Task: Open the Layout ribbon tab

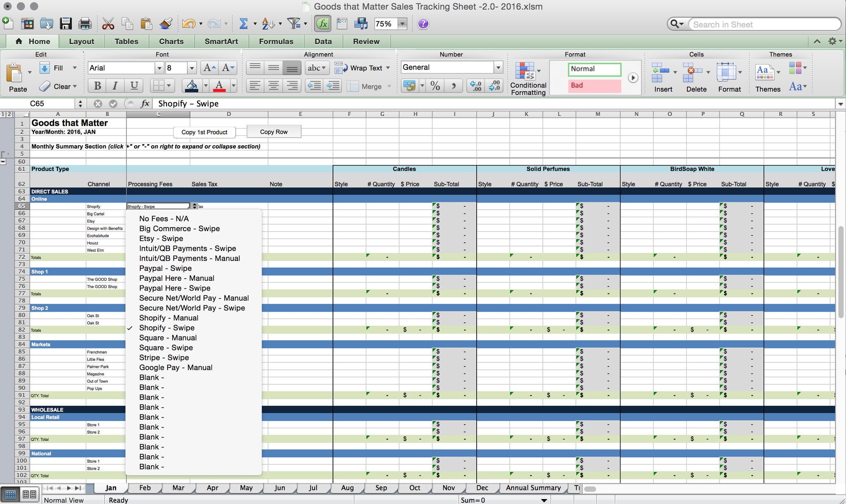Action: [81, 41]
